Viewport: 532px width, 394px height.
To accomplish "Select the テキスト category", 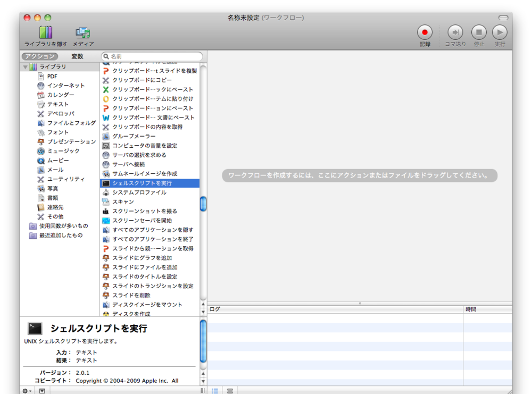I will tap(53, 104).
